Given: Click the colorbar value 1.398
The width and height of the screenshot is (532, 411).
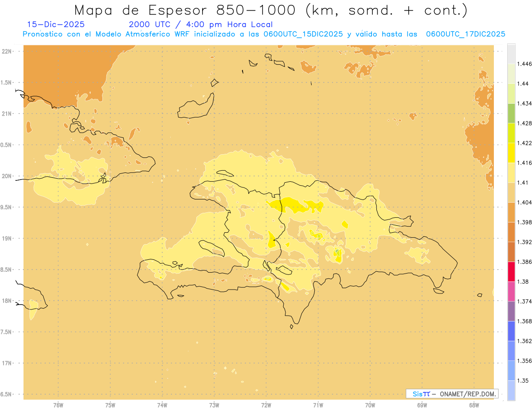Looking at the screenshot, I should click(x=525, y=222).
